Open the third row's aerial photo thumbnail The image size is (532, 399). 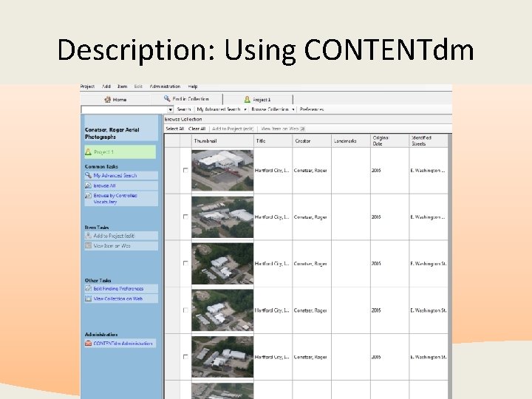(222, 264)
